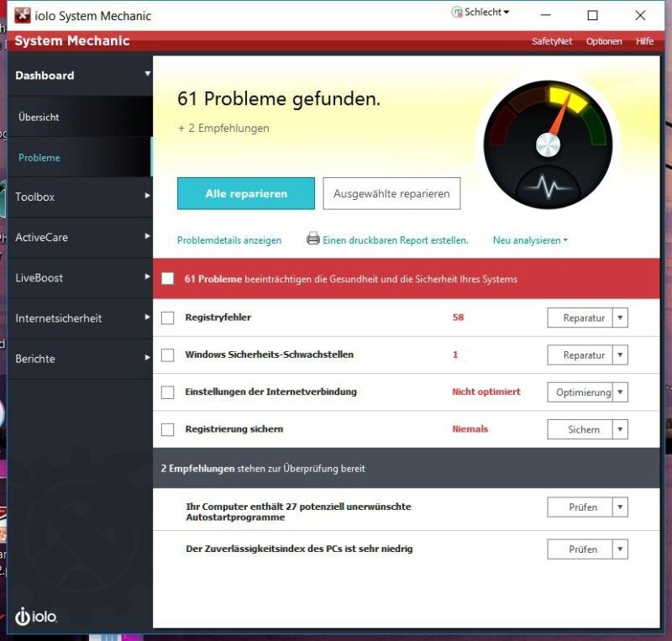Click the 61 Probleme gefunden heading

point(279,98)
